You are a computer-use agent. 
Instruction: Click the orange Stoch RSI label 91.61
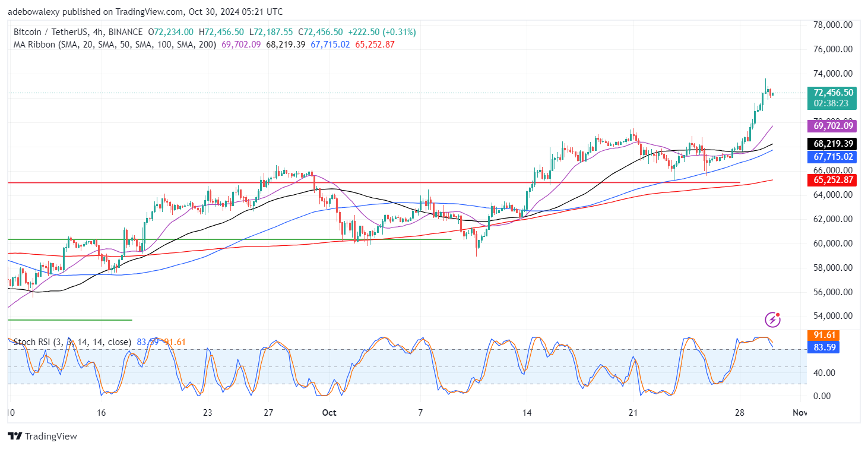(823, 335)
